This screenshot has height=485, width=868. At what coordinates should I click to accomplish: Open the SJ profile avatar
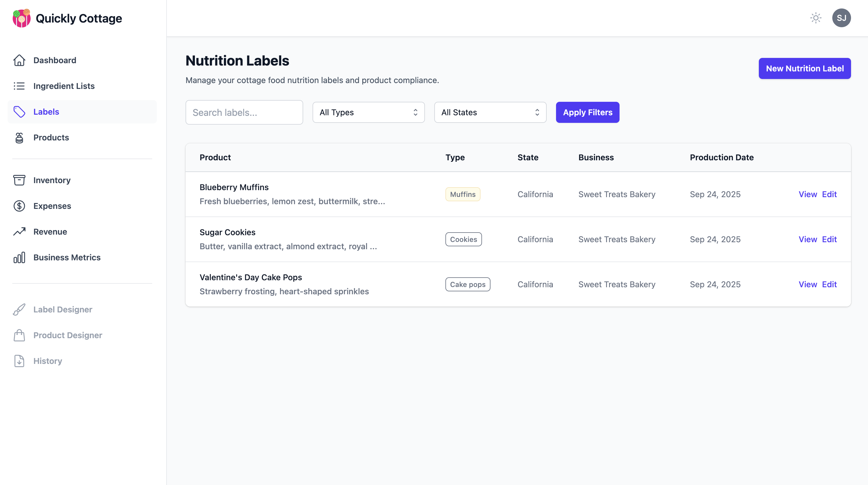coord(842,18)
